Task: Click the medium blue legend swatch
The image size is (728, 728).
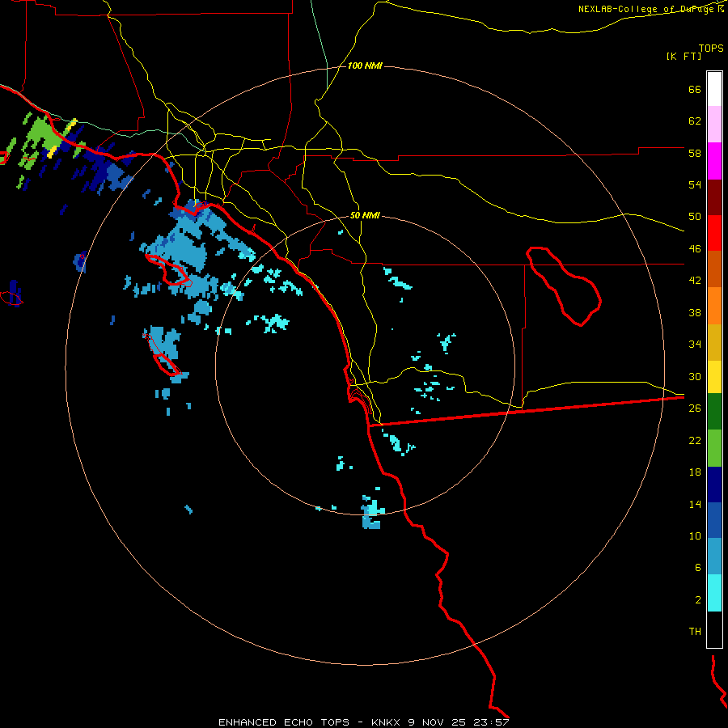Action: 714,520
